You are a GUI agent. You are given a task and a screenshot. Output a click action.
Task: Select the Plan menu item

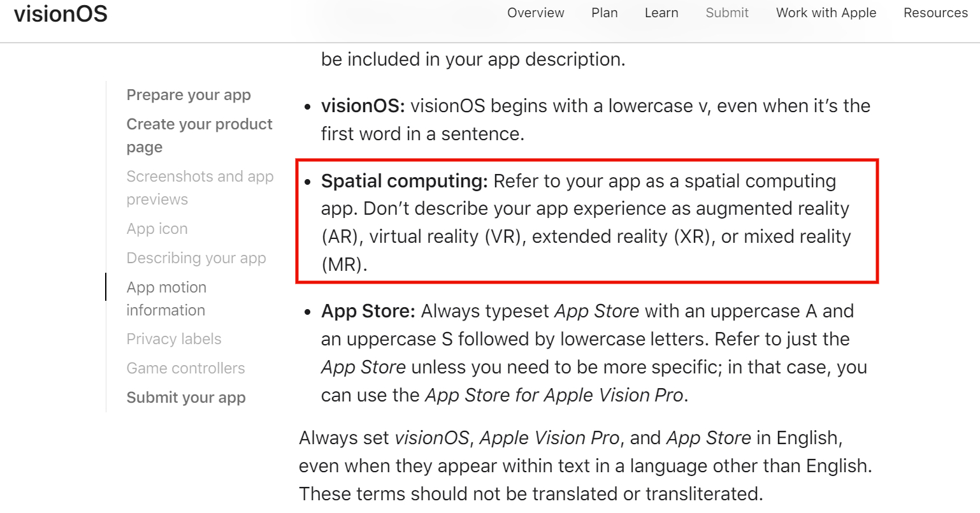604,13
